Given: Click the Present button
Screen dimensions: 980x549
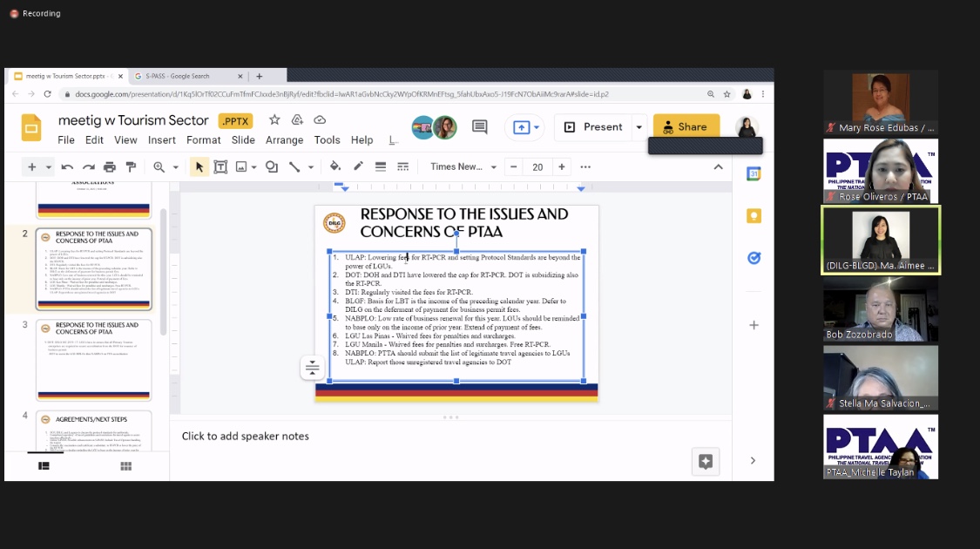Looking at the screenshot, I should pos(594,127).
